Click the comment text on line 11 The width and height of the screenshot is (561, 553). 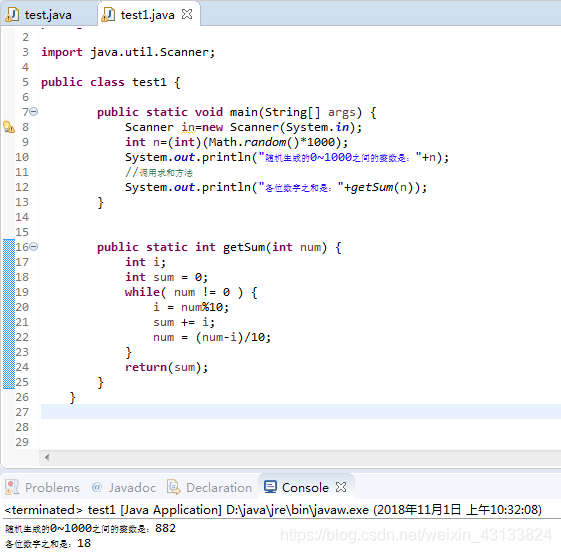(159, 173)
